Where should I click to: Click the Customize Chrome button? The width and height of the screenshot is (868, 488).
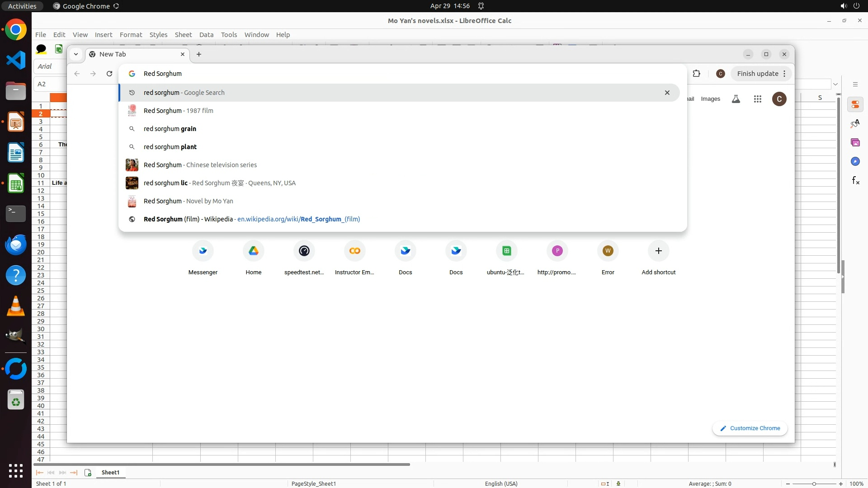tap(750, 428)
